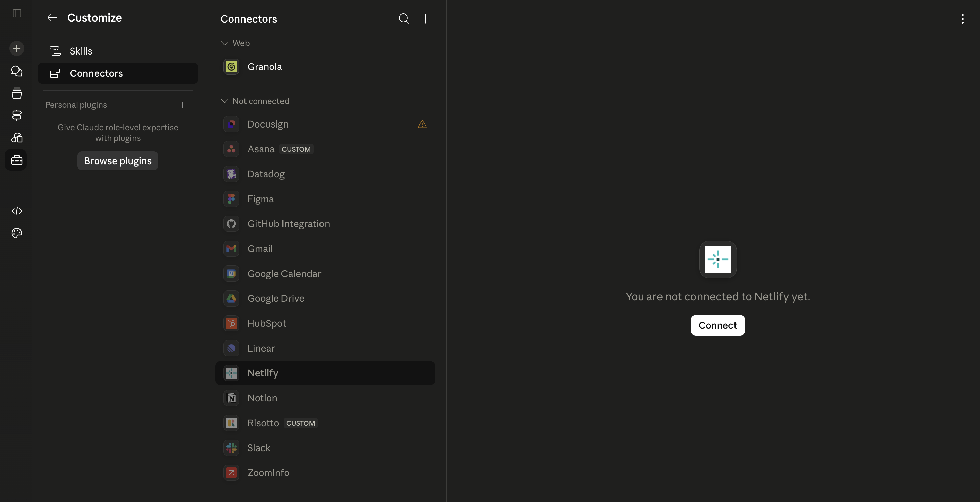This screenshot has width=980, height=502.
Task: Click Browse plugins button
Action: click(x=118, y=161)
